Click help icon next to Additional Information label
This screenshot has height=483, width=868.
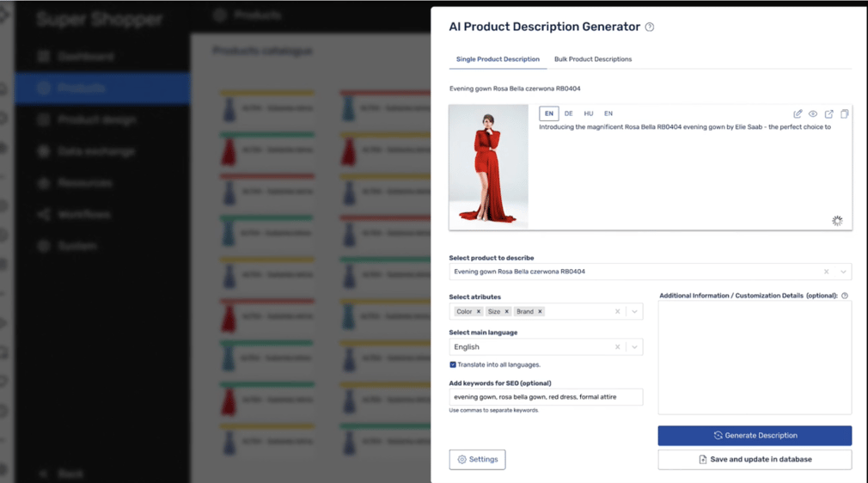click(x=845, y=296)
